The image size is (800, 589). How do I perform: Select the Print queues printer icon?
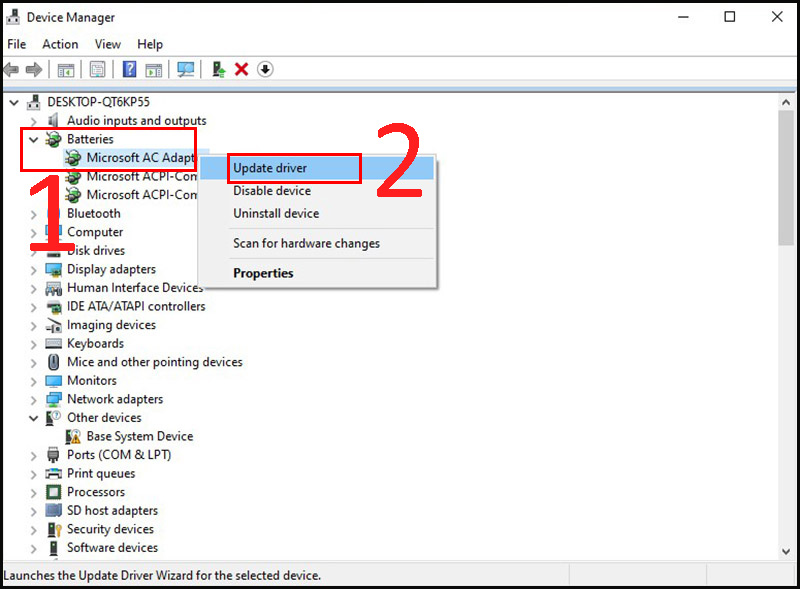coord(54,474)
